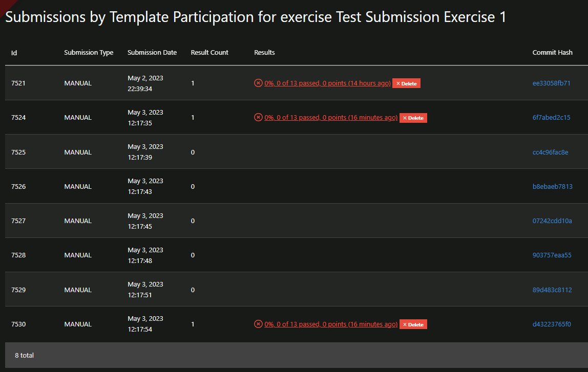Click the × icon inside 7521's Delete button
The height and width of the screenshot is (372, 588).
(x=398, y=83)
